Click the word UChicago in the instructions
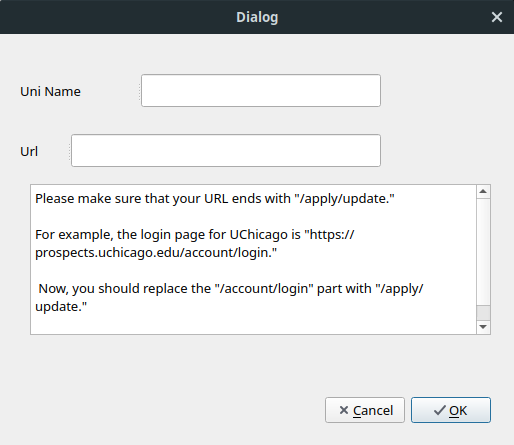This screenshot has height=445, width=514. click(x=259, y=235)
